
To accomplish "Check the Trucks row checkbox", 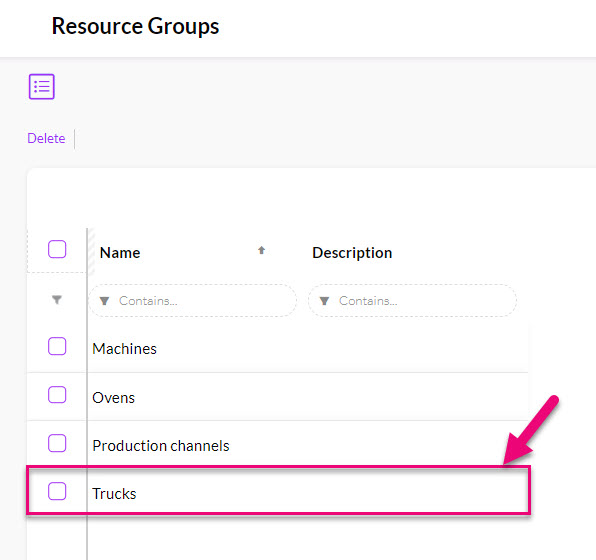I will (x=57, y=491).
